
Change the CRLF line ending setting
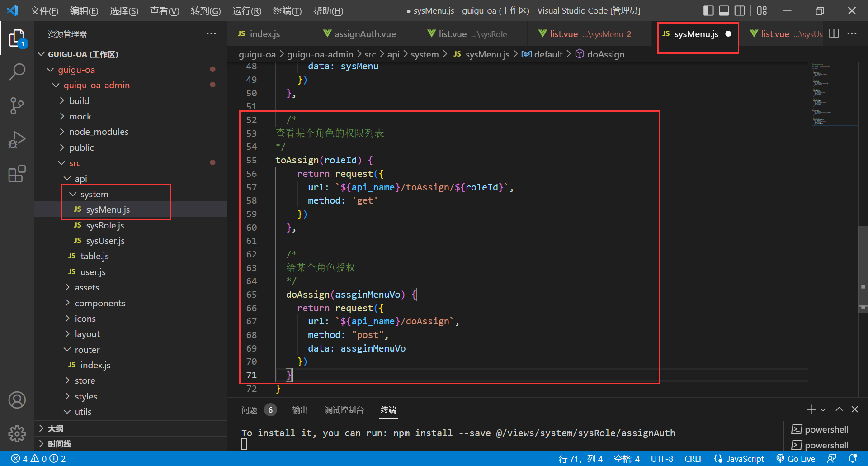click(693, 459)
